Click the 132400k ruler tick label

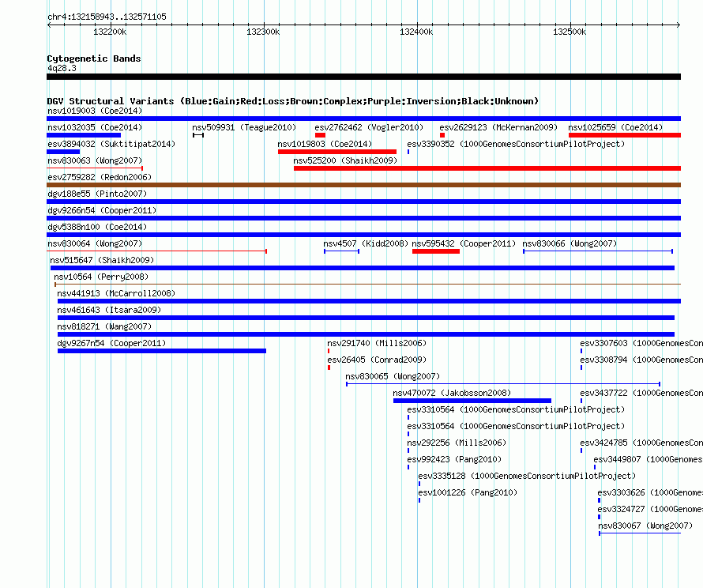click(416, 32)
